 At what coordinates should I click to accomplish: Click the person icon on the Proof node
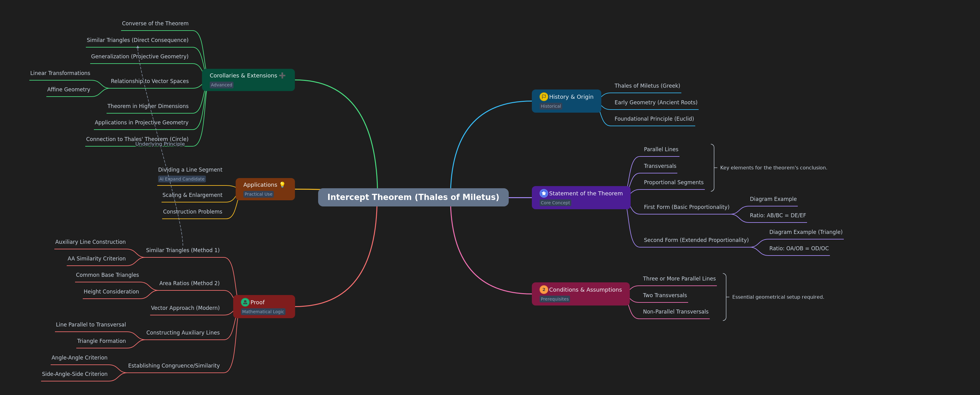tap(245, 302)
